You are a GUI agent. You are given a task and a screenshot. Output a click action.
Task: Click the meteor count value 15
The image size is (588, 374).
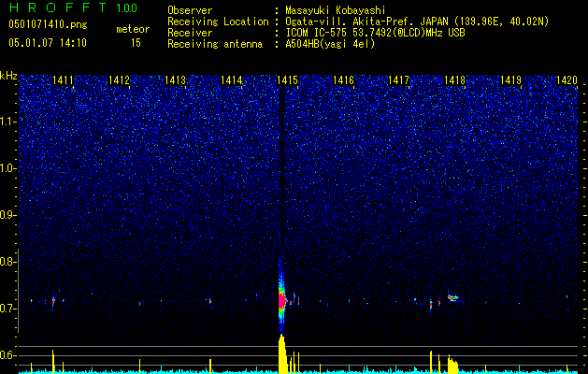coord(136,43)
